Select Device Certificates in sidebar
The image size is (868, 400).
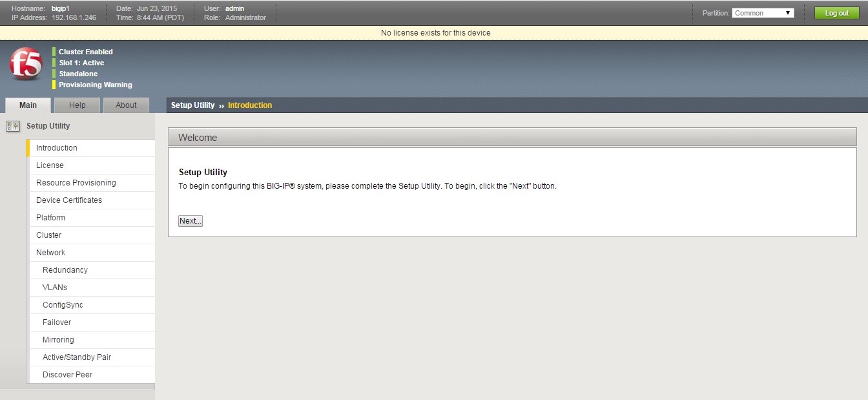(68, 200)
